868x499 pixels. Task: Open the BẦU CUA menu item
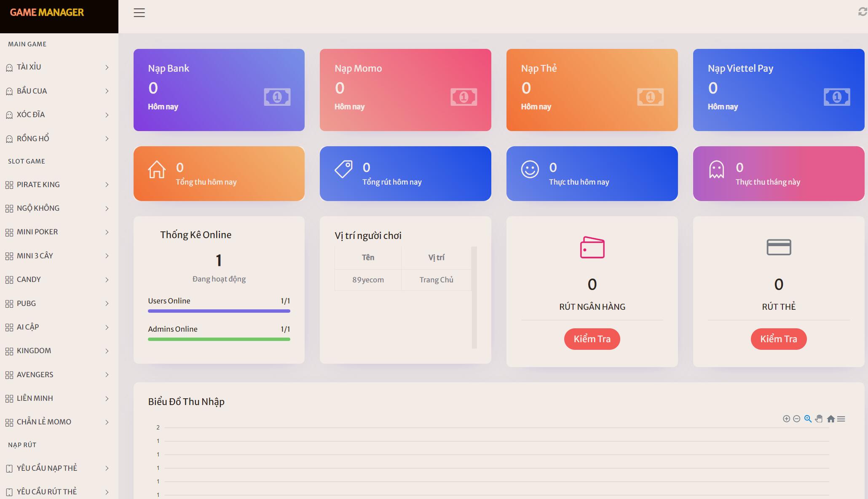(59, 91)
